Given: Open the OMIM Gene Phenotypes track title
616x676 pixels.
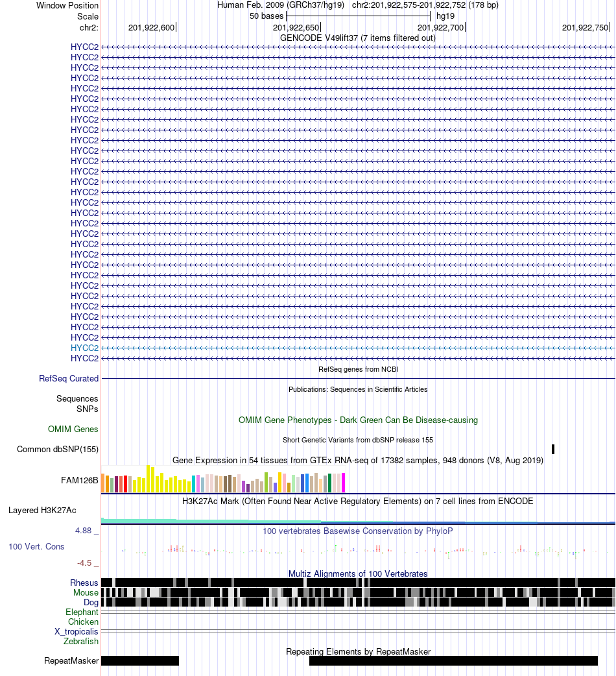Looking at the screenshot, I should coord(358,420).
